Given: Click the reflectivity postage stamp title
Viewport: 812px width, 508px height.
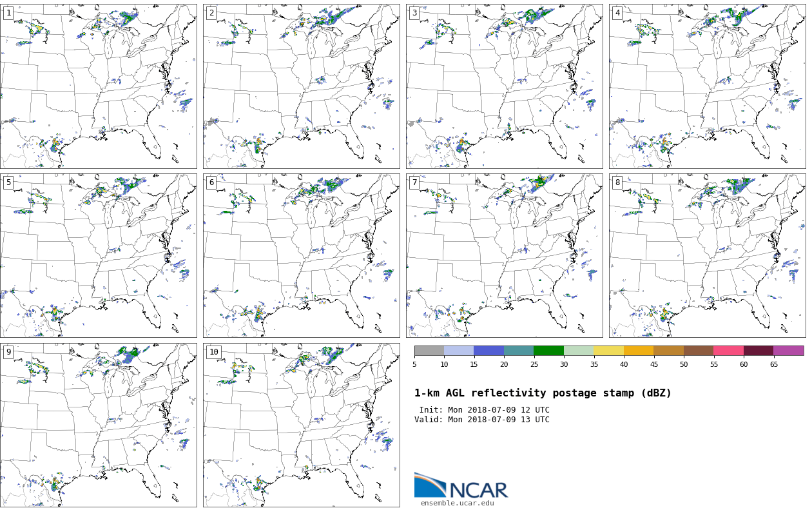Looking at the screenshot, I should [x=543, y=393].
